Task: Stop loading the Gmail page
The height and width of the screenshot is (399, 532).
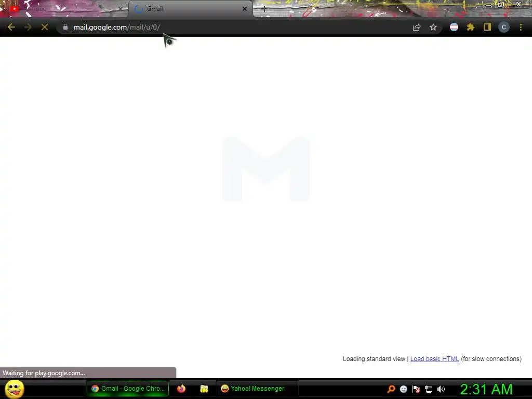Action: pos(45,27)
